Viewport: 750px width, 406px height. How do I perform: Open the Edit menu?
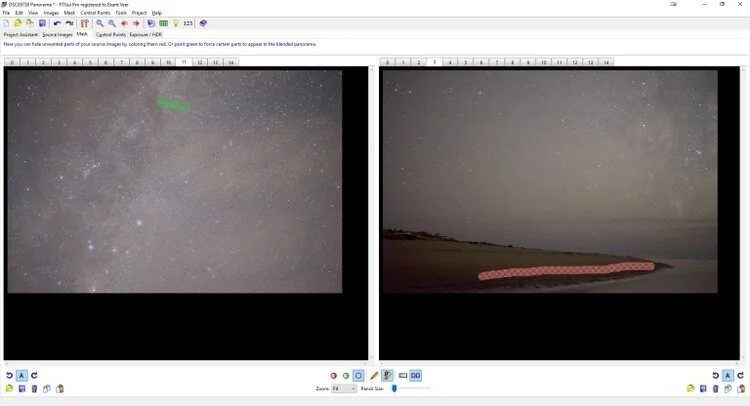coord(19,13)
